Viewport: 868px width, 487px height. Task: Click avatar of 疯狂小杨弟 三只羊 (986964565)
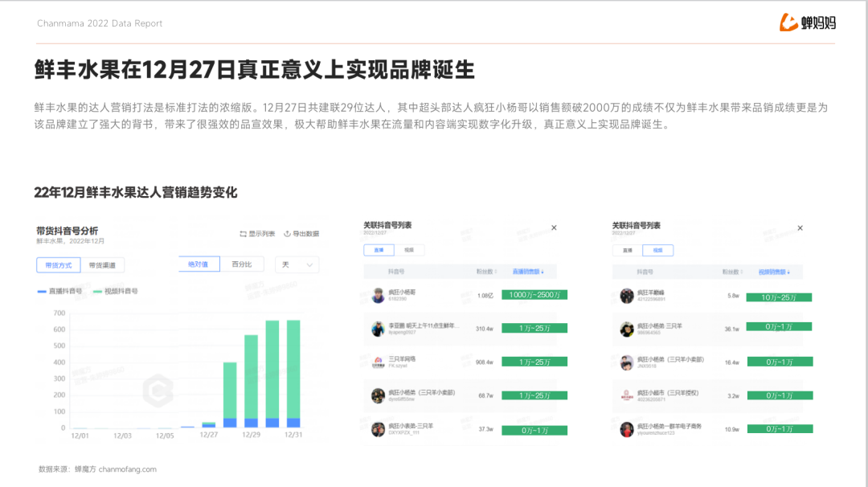pyautogui.click(x=627, y=329)
